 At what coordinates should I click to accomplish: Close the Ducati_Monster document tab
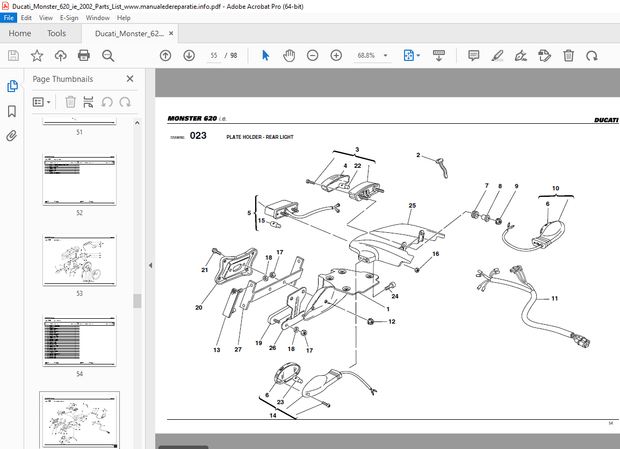pos(171,33)
